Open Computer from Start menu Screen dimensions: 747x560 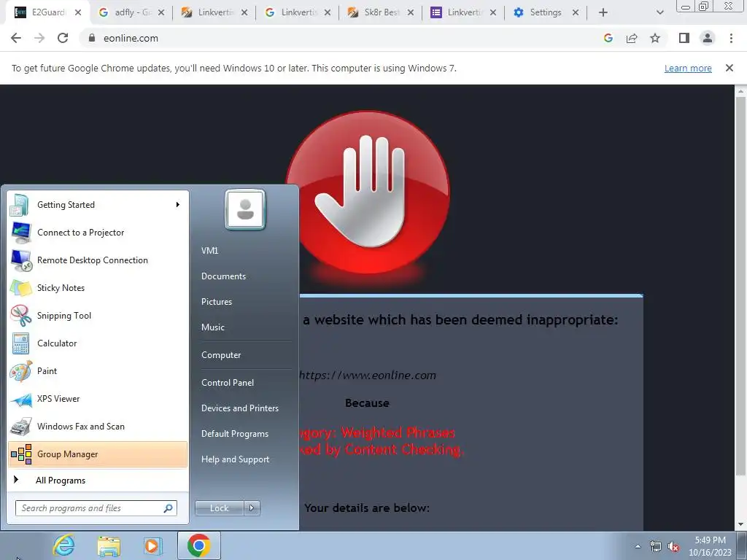pos(221,355)
